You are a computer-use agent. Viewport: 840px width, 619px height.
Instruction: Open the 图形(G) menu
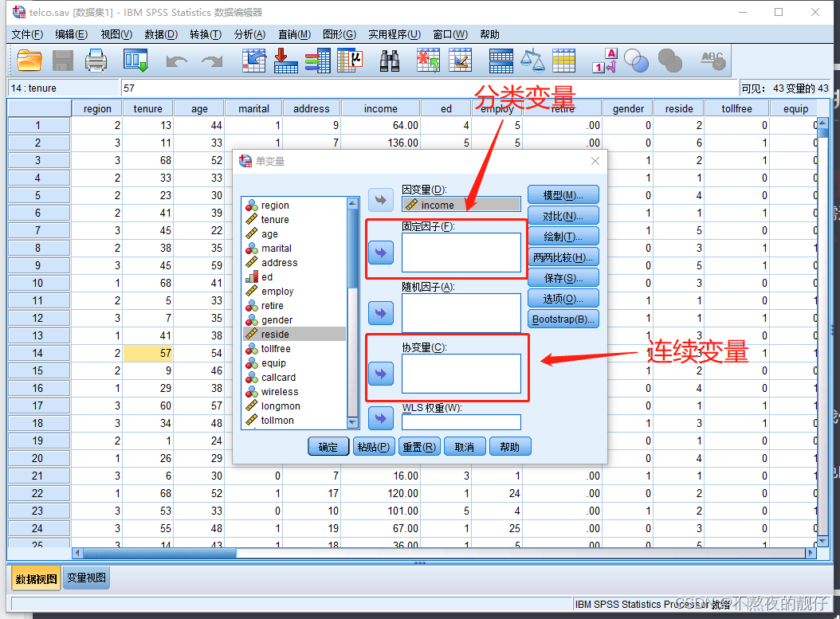[x=340, y=34]
